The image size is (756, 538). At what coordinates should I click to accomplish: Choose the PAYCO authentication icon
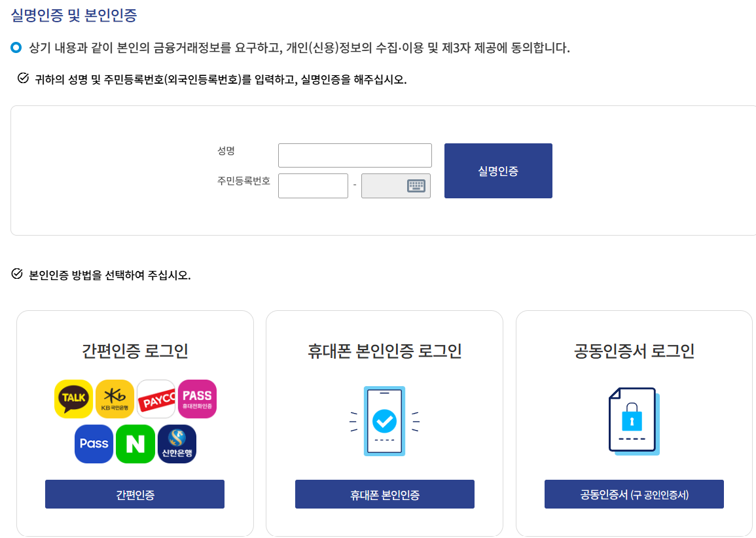(x=156, y=399)
